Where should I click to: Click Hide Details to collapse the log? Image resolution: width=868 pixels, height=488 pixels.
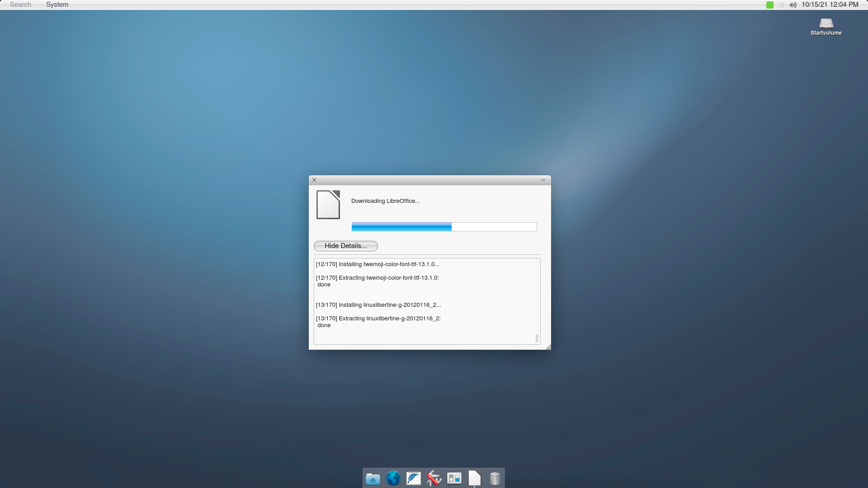click(x=345, y=246)
